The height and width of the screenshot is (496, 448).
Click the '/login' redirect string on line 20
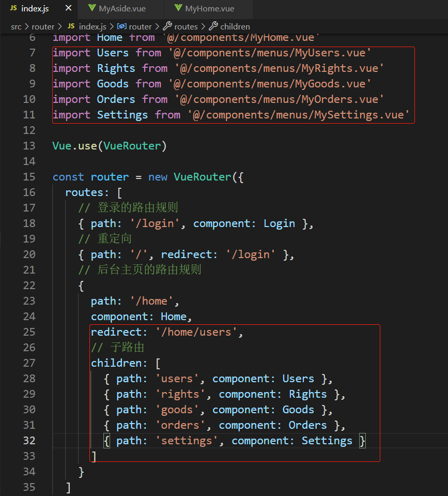click(251, 254)
